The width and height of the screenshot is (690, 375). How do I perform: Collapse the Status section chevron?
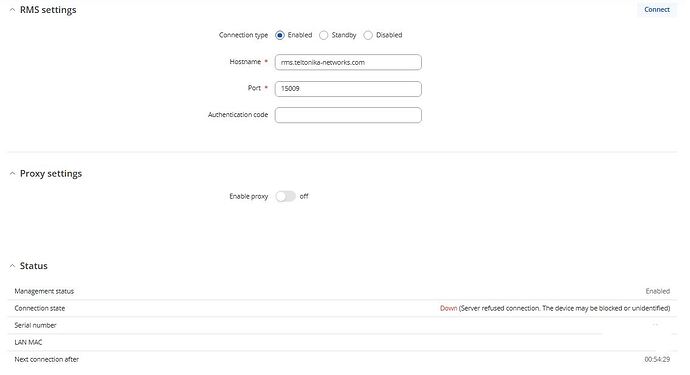(x=12, y=266)
